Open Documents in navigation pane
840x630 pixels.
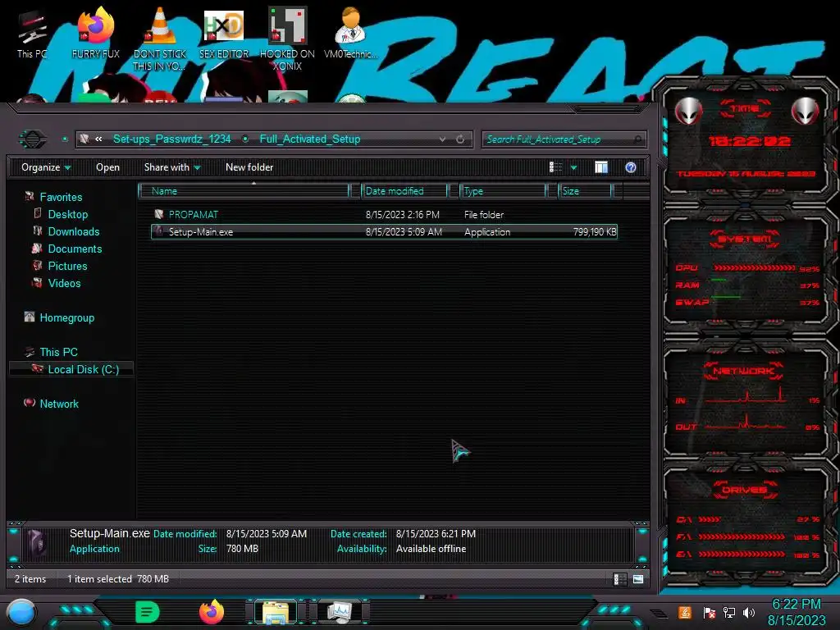coord(75,249)
